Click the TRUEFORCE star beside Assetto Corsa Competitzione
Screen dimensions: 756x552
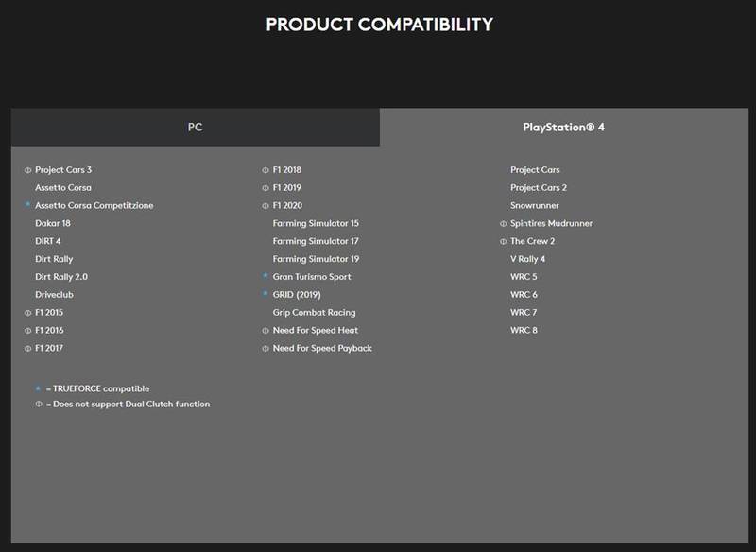click(x=27, y=205)
